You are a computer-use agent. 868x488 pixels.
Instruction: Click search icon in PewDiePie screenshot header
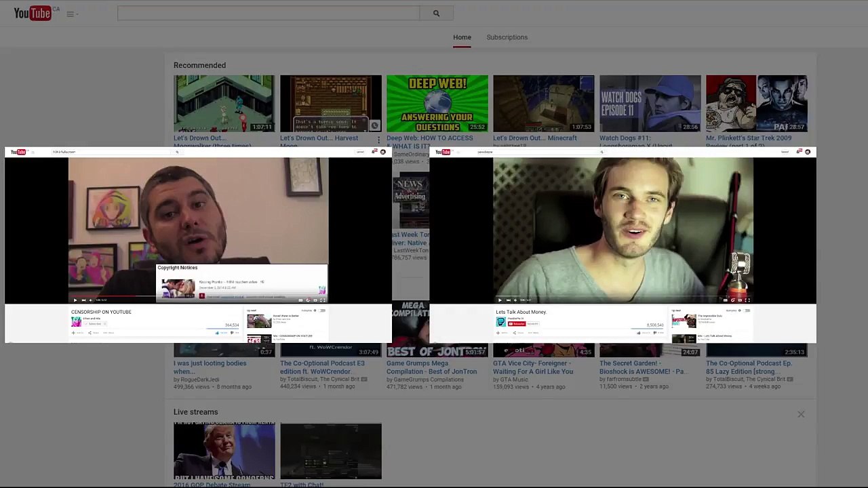[x=601, y=152]
